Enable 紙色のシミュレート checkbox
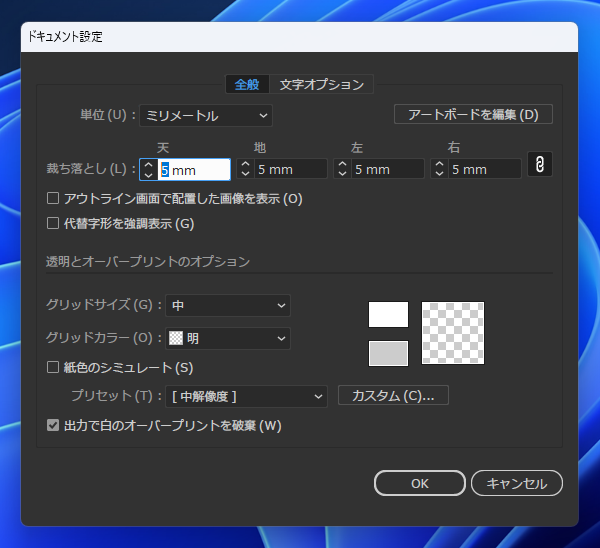The width and height of the screenshot is (600, 548). pyautogui.click(x=53, y=367)
